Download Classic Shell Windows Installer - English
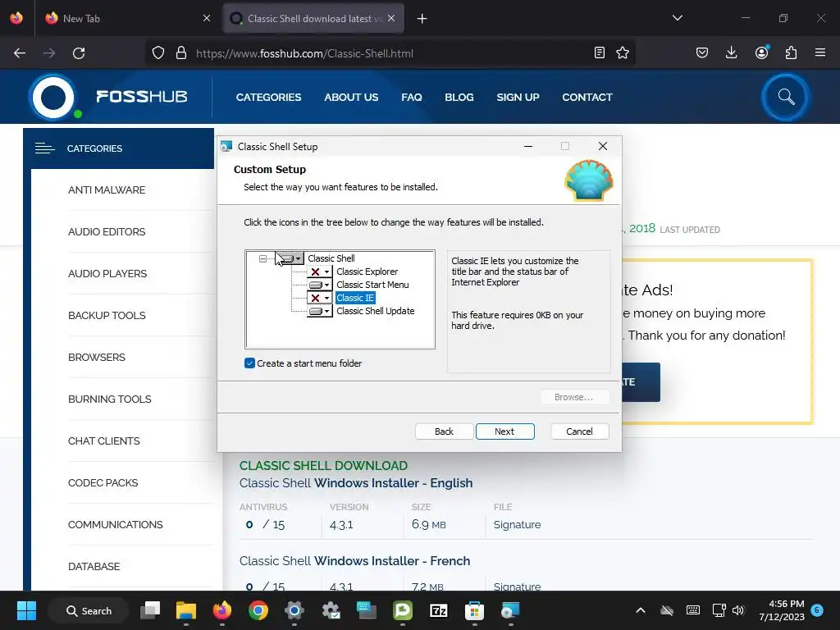The width and height of the screenshot is (840, 630). 356,483
